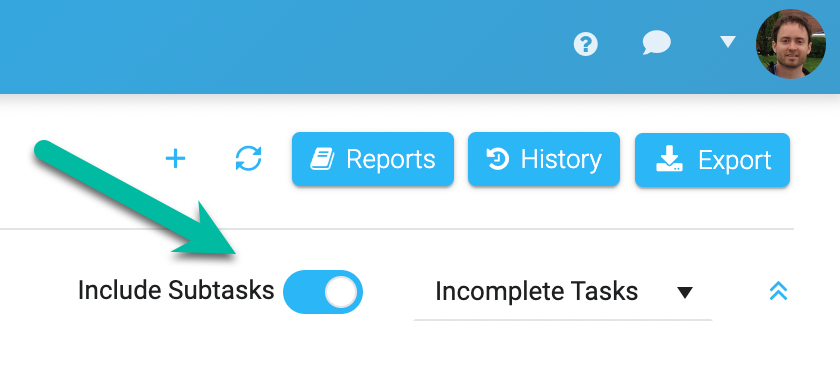Open the chat speech bubble icon
The image size is (840, 366).
(656, 42)
